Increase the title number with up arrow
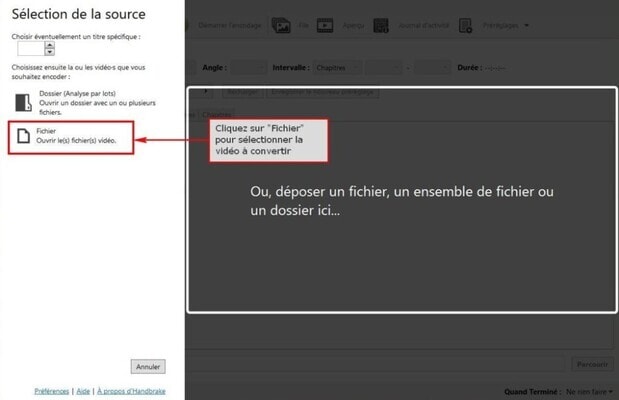This screenshot has width=619, height=400. 49,45
